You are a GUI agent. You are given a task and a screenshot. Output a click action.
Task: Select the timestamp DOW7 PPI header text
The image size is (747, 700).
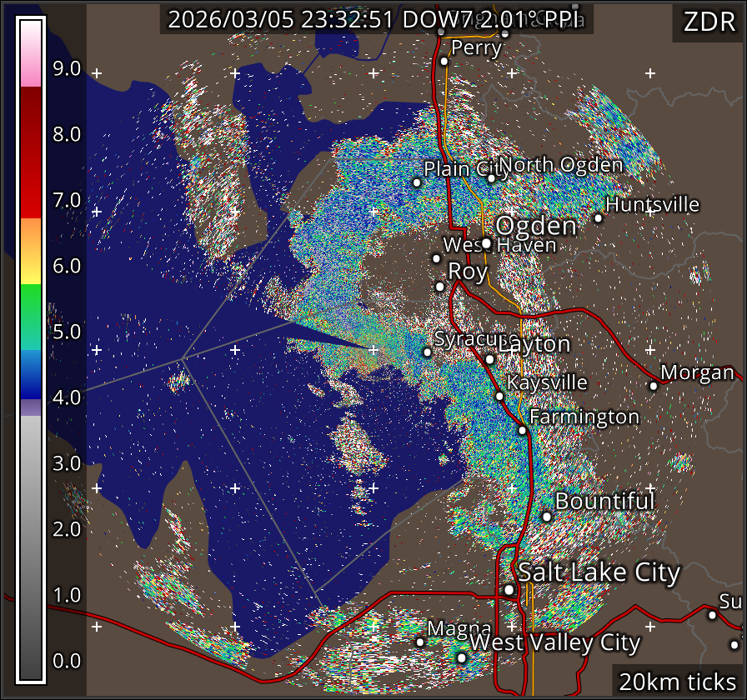376,20
